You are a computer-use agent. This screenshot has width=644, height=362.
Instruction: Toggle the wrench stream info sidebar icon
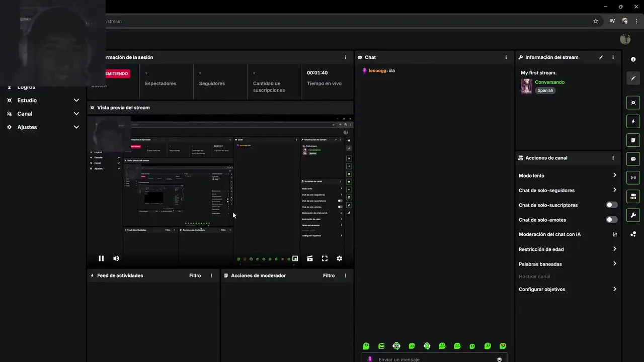coord(633,215)
